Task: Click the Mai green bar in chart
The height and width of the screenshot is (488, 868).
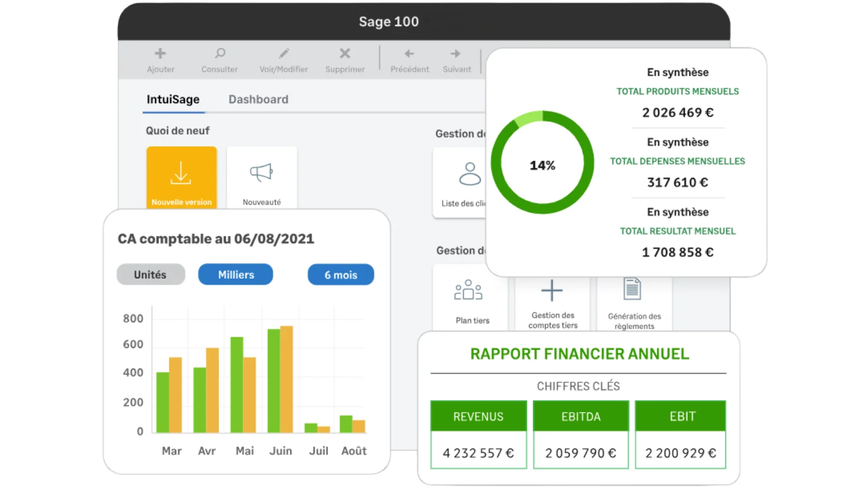Action: click(237, 385)
